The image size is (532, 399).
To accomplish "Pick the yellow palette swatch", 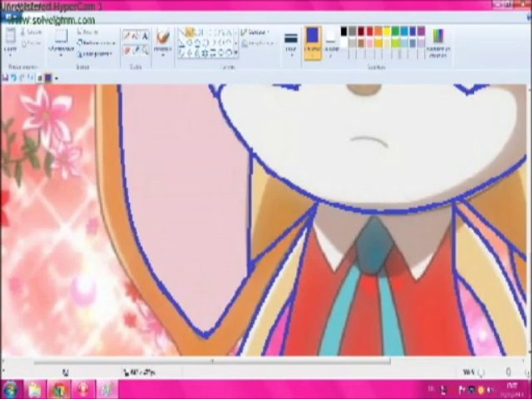I will click(387, 32).
